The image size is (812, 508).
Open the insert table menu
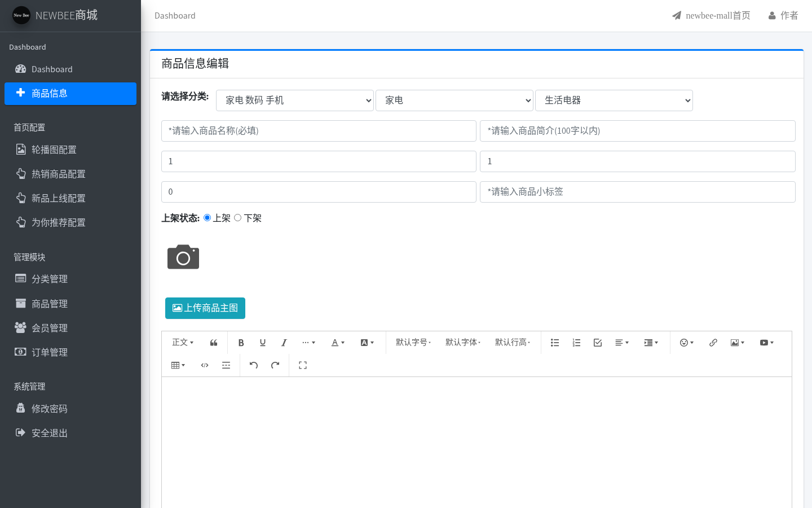point(178,365)
